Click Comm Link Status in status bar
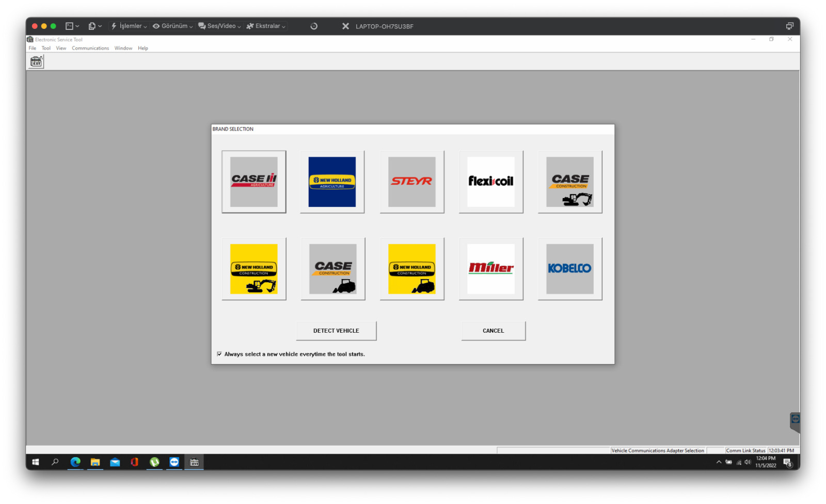The width and height of the screenshot is (826, 504). click(x=745, y=450)
